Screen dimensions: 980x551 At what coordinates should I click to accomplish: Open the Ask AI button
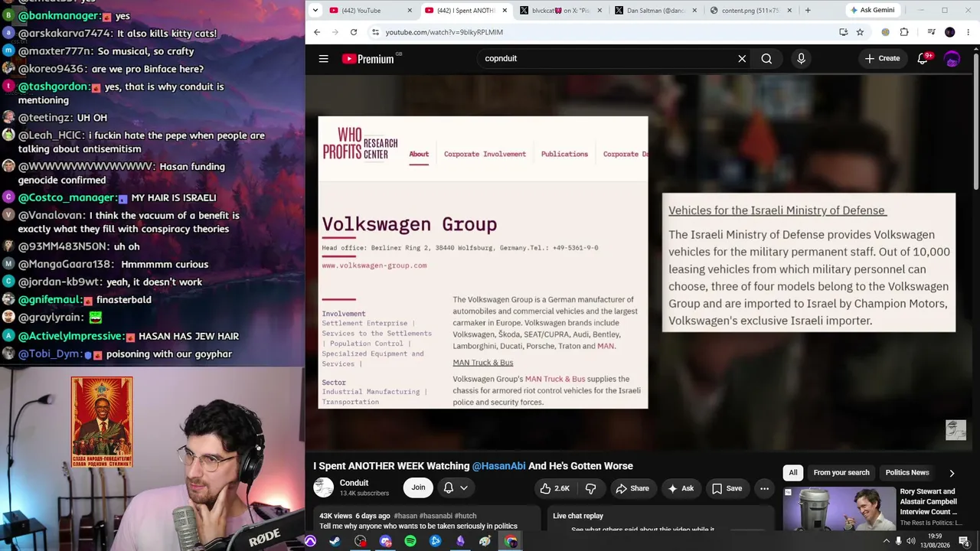click(681, 488)
